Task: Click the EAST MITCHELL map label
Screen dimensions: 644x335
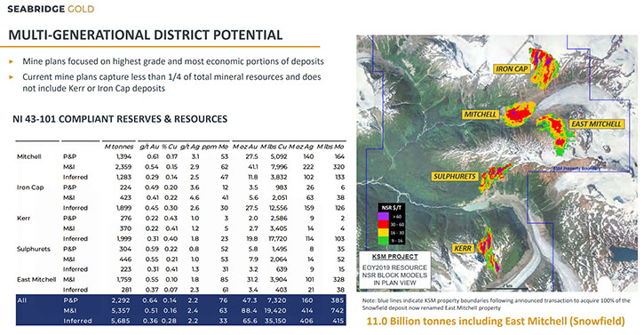Action: pos(596,124)
